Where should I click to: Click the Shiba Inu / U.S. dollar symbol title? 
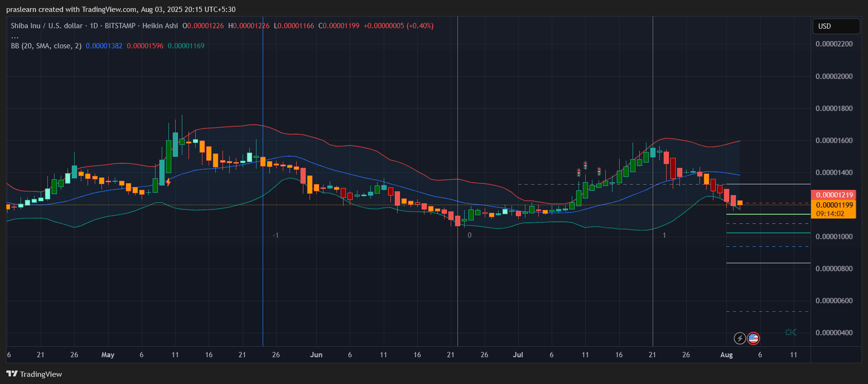tap(46, 26)
